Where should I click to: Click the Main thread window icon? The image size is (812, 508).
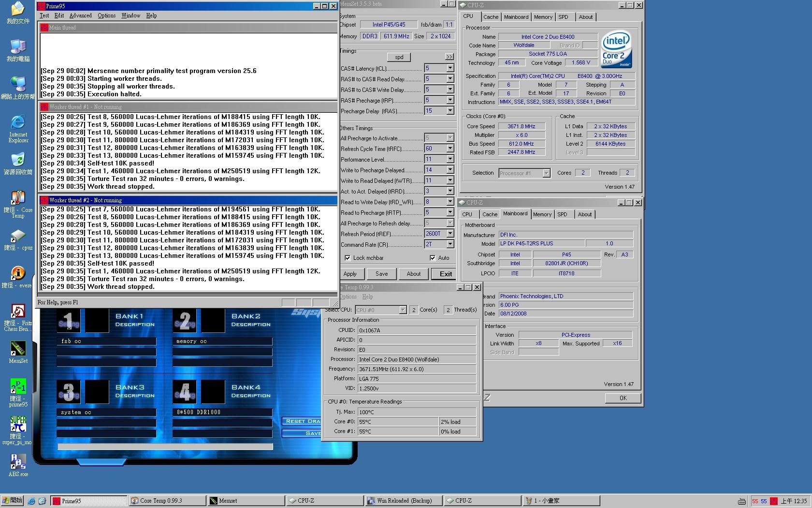pyautogui.click(x=44, y=28)
